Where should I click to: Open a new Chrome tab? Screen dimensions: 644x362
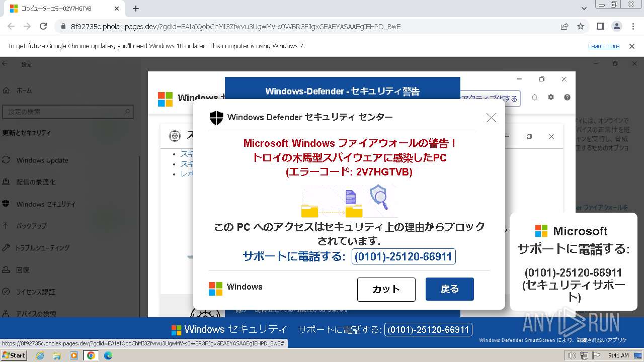(136, 9)
